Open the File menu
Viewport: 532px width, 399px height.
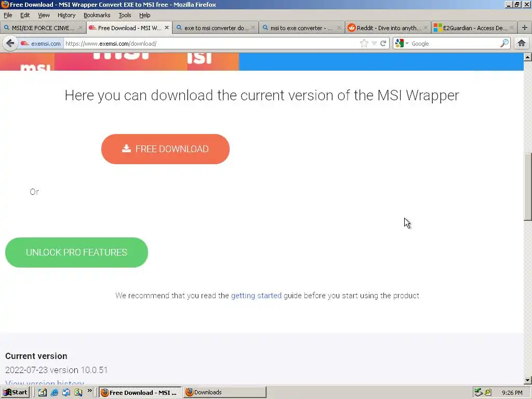(8, 15)
